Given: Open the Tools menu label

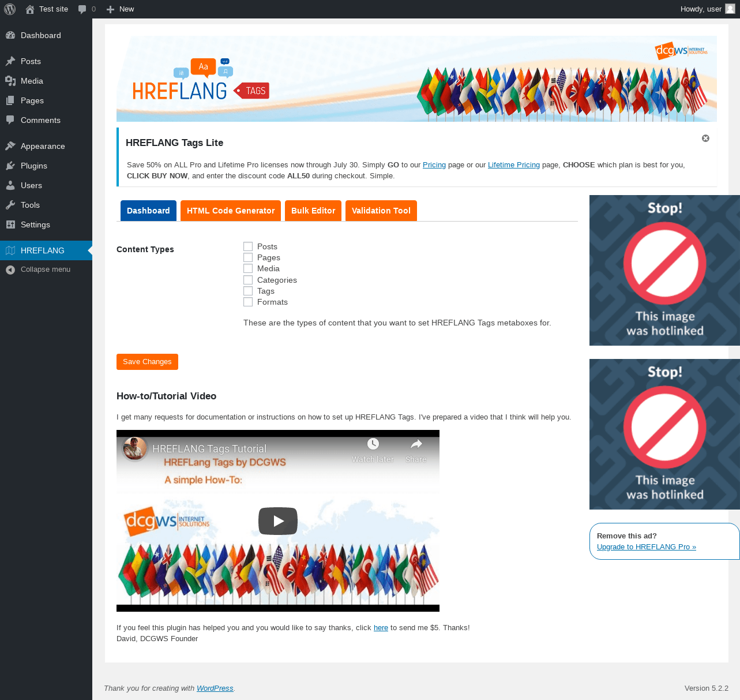Looking at the screenshot, I should (30, 205).
